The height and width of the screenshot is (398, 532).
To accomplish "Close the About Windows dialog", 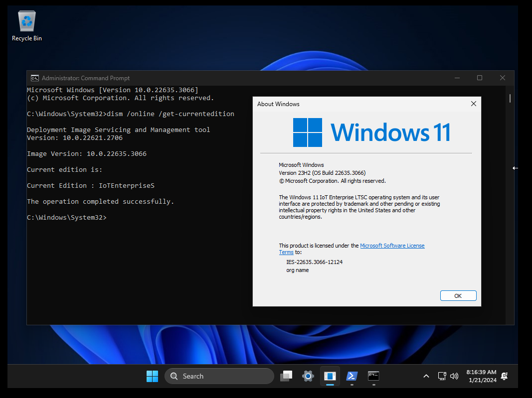I will coord(474,104).
